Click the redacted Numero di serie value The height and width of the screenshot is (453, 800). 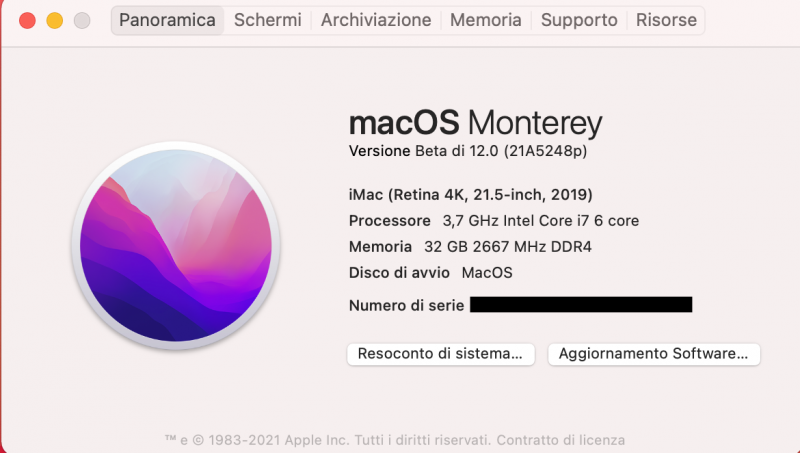(580, 305)
